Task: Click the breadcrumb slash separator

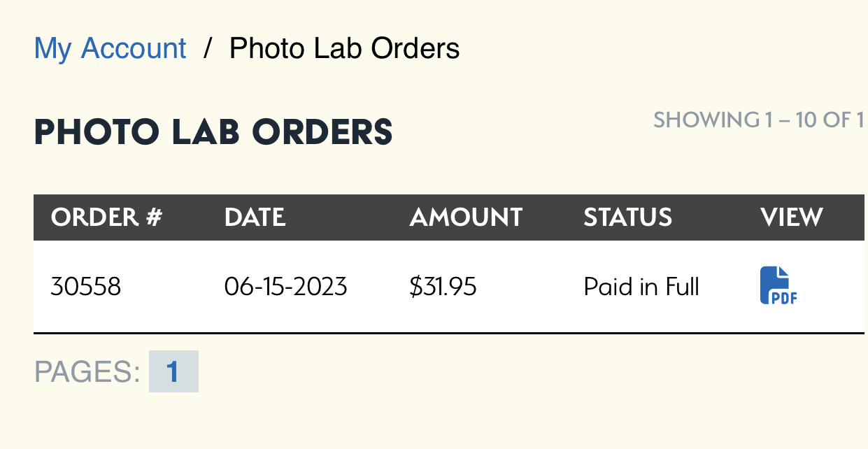Action: pos(208,48)
